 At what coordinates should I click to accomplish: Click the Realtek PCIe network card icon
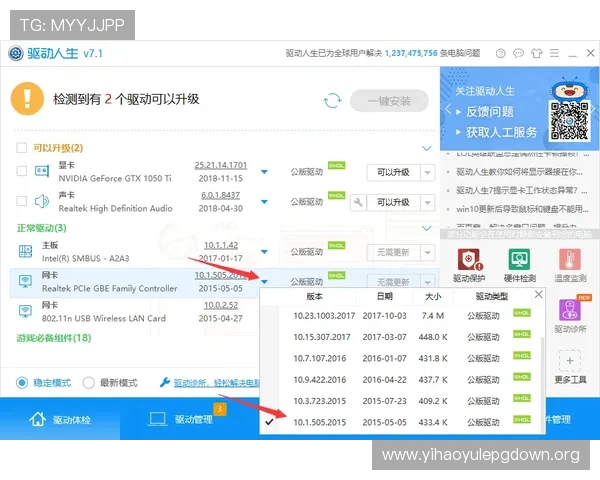pos(25,281)
